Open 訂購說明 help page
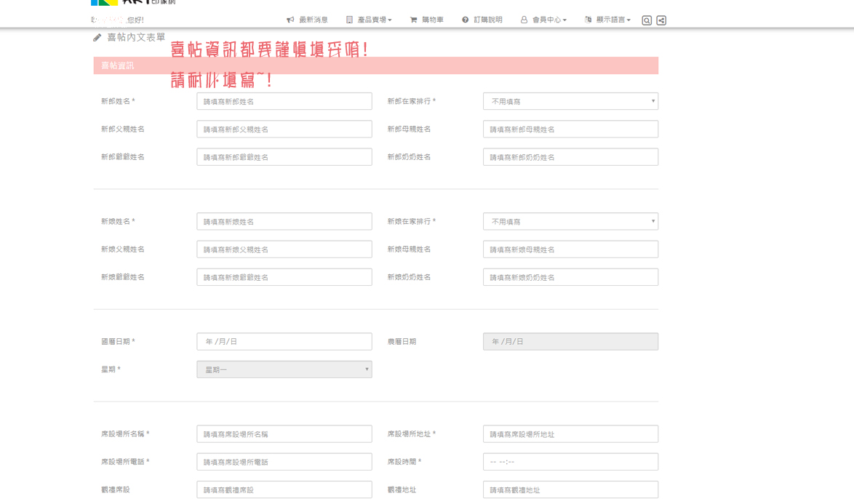 coord(482,20)
